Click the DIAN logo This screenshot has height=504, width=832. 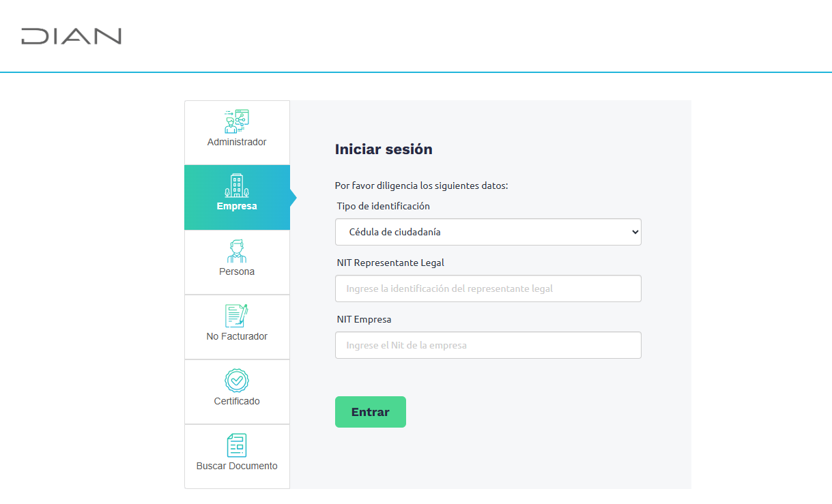pos(71,36)
